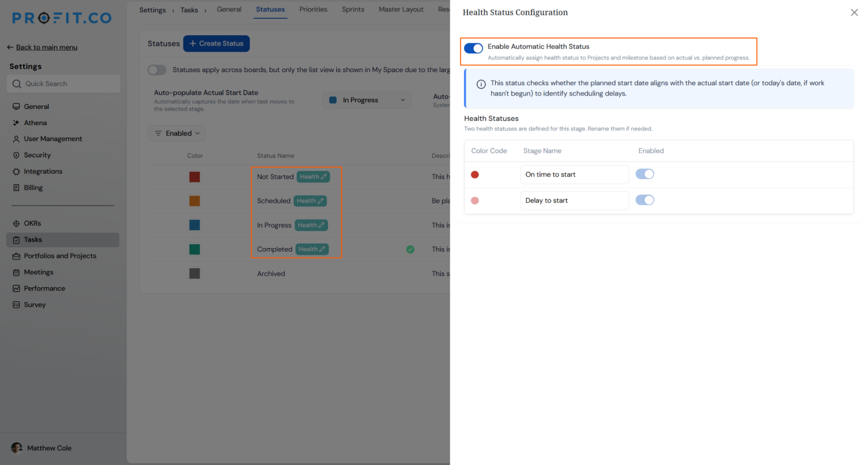Open the Health badge for Completed

312,249
